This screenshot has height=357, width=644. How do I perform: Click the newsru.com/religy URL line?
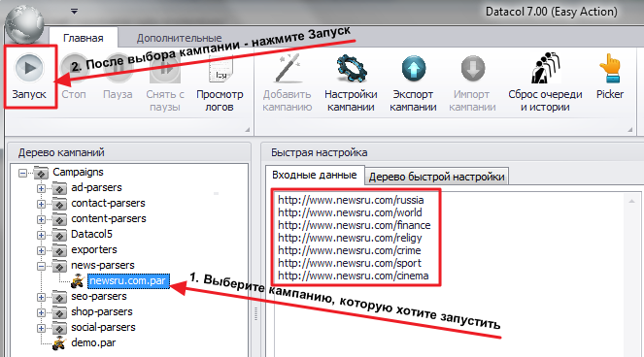point(350,239)
